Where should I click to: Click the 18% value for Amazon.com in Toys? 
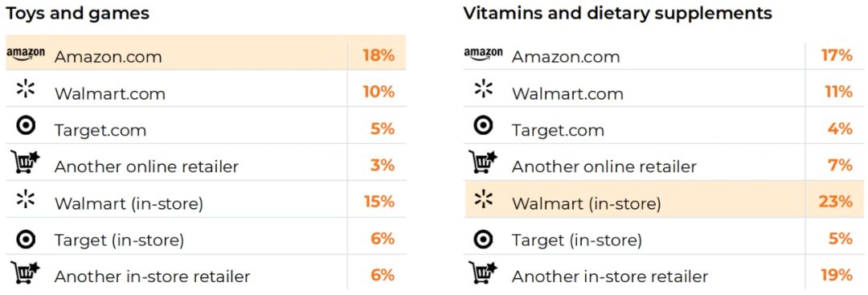coord(379,55)
